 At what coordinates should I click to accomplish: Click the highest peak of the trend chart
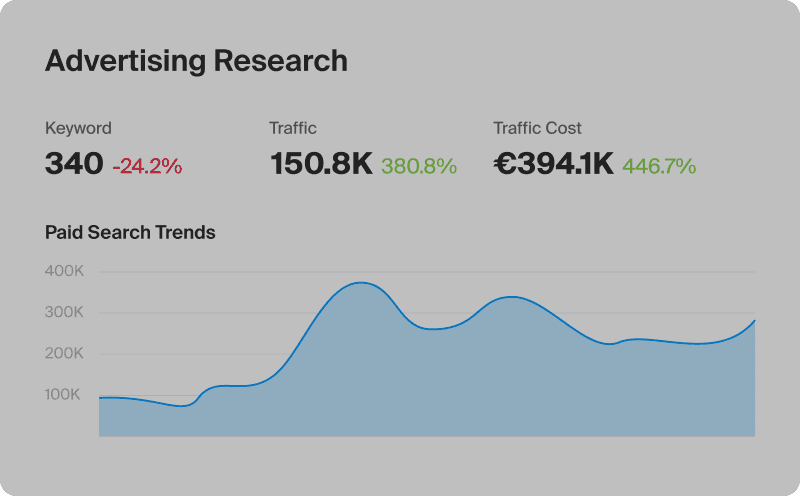click(361, 283)
